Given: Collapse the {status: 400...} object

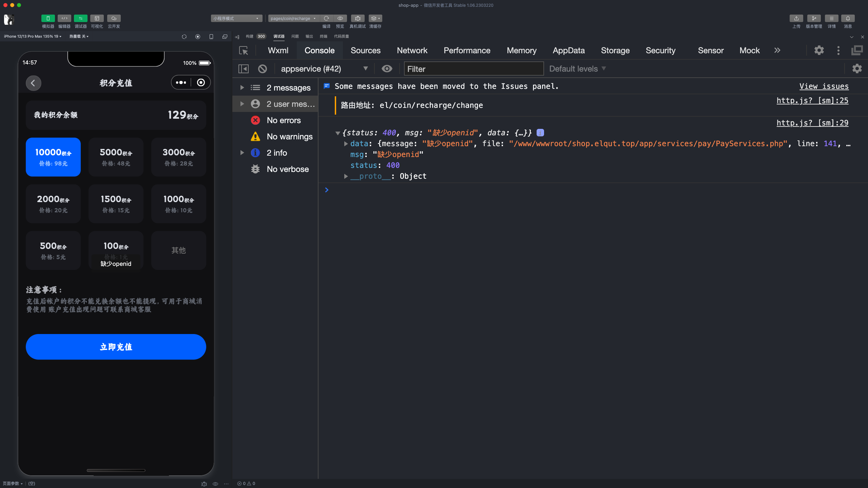Looking at the screenshot, I should (x=337, y=133).
